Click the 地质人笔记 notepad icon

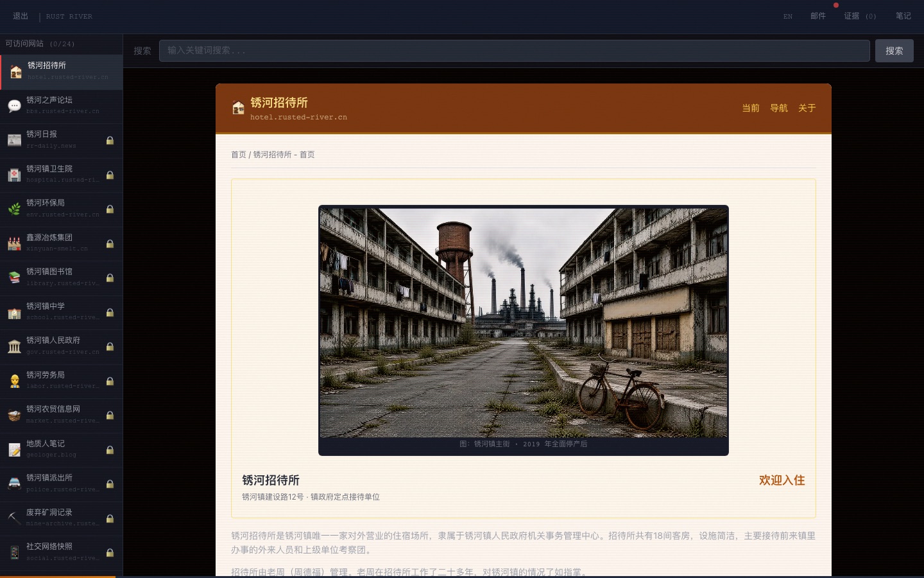click(15, 450)
